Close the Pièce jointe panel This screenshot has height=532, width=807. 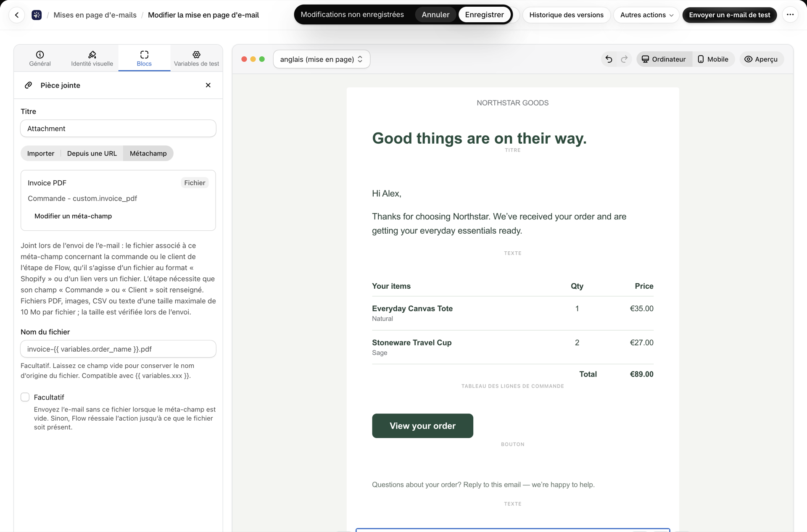208,85
